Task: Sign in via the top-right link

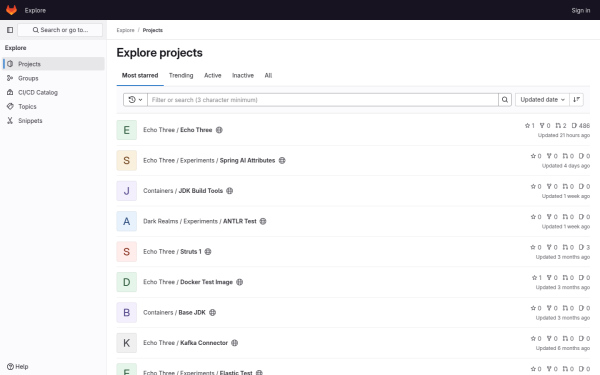Action: 580,10
